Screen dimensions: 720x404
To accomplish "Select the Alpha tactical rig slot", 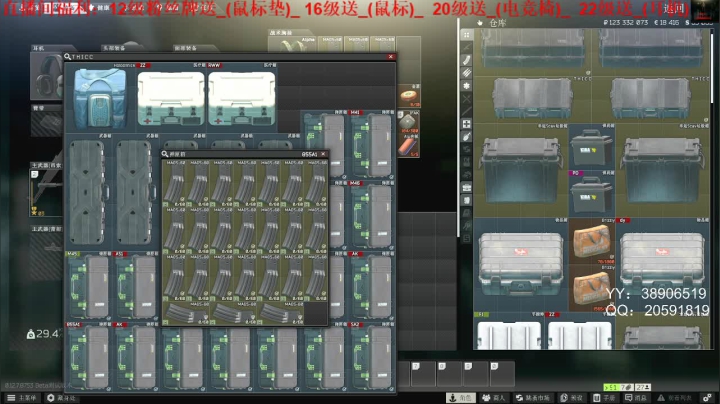I will tap(292, 44).
